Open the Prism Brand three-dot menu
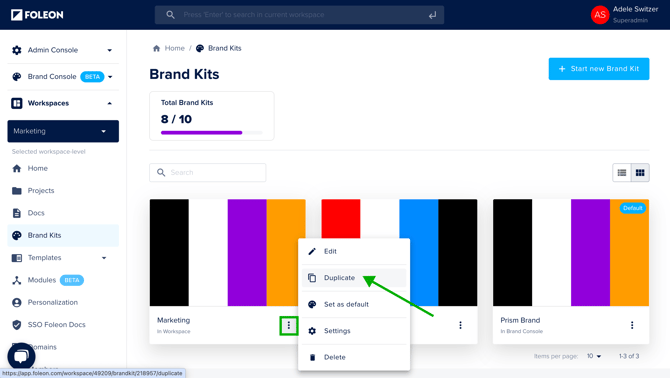The width and height of the screenshot is (670, 378). pyautogui.click(x=632, y=325)
